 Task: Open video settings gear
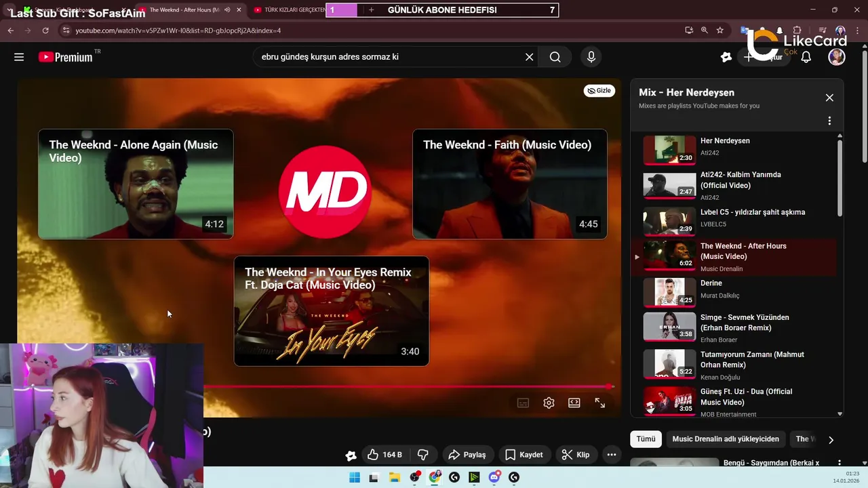point(549,403)
